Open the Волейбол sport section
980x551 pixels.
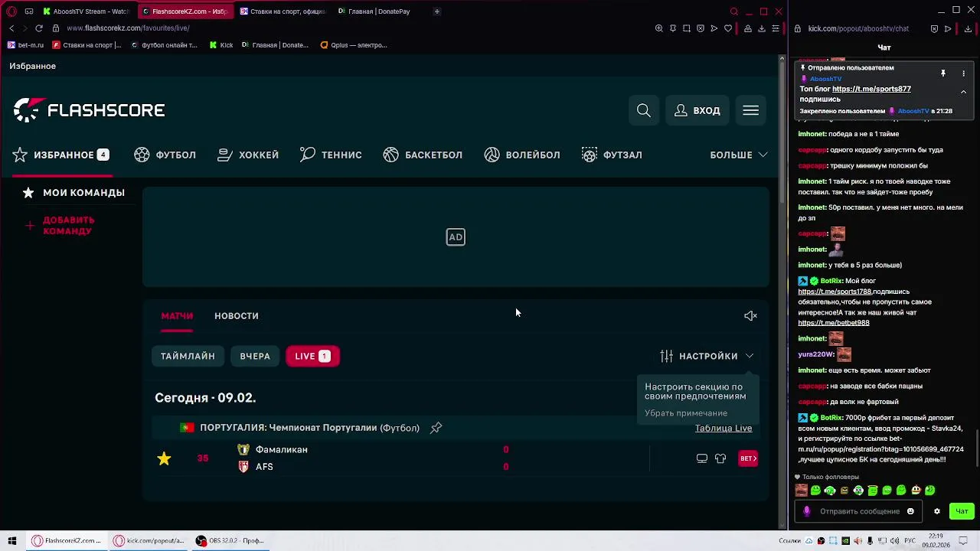click(522, 155)
